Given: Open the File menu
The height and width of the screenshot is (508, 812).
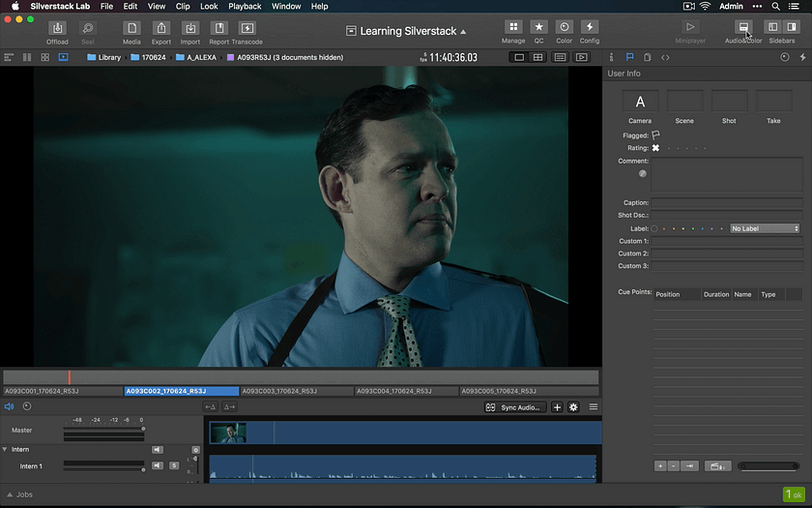Looking at the screenshot, I should tap(106, 6).
